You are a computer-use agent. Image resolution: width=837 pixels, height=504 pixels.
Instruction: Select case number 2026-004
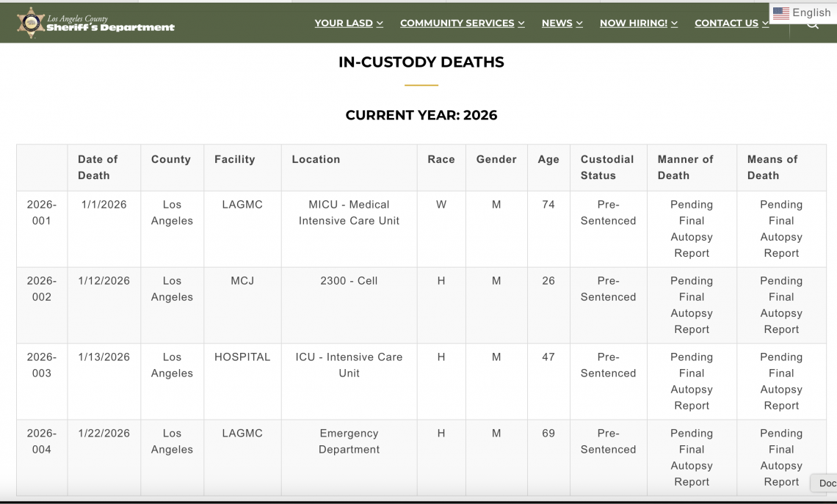coord(42,442)
